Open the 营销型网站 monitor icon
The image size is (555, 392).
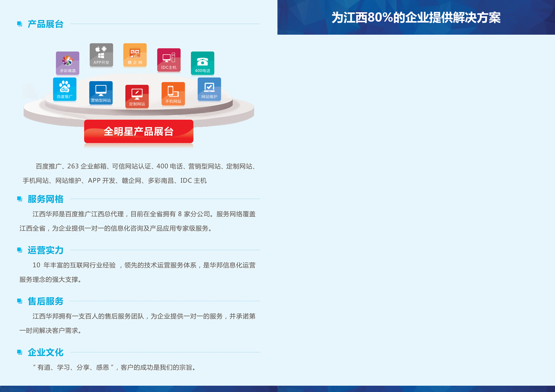click(101, 92)
